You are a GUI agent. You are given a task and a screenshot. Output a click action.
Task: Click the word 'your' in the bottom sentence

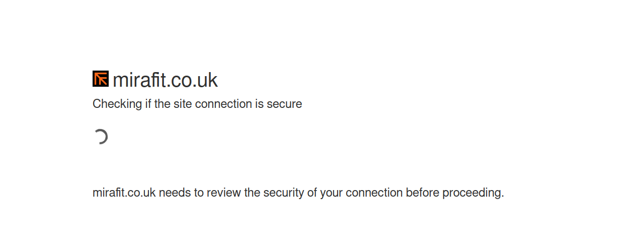pyautogui.click(x=331, y=193)
